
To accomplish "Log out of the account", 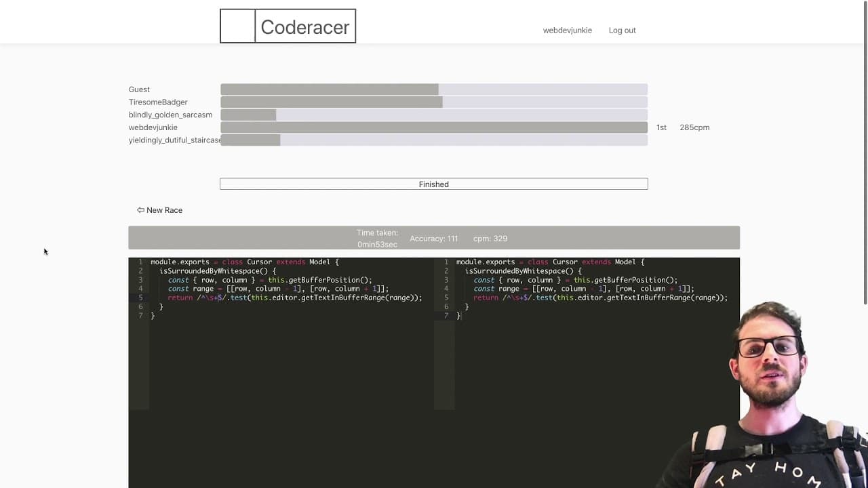I will click(x=623, y=30).
